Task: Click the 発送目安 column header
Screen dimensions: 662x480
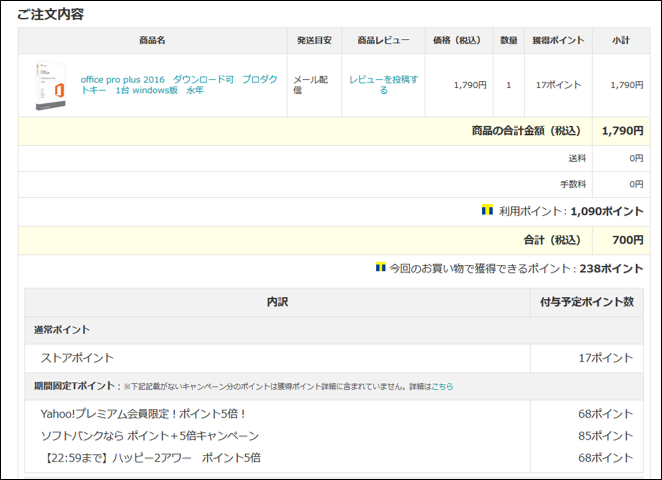Action: (314, 40)
